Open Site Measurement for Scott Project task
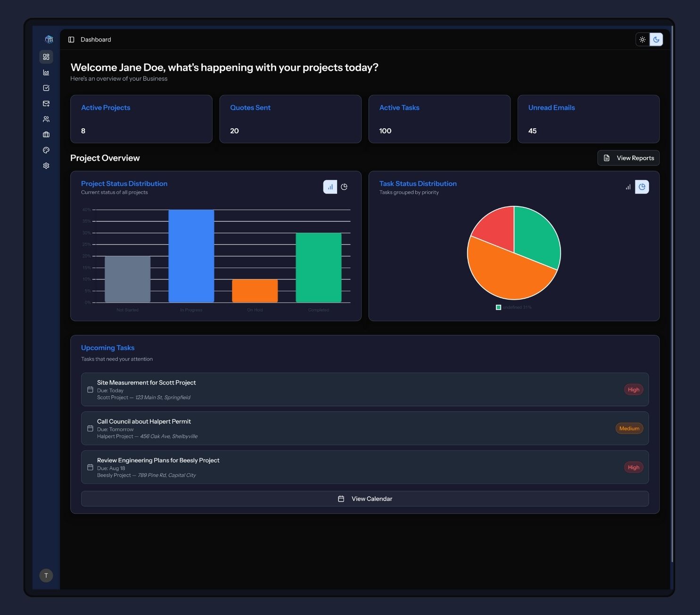The image size is (700, 615). 365,389
